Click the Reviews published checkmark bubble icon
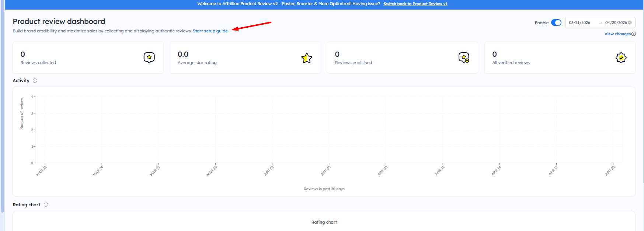 (464, 58)
